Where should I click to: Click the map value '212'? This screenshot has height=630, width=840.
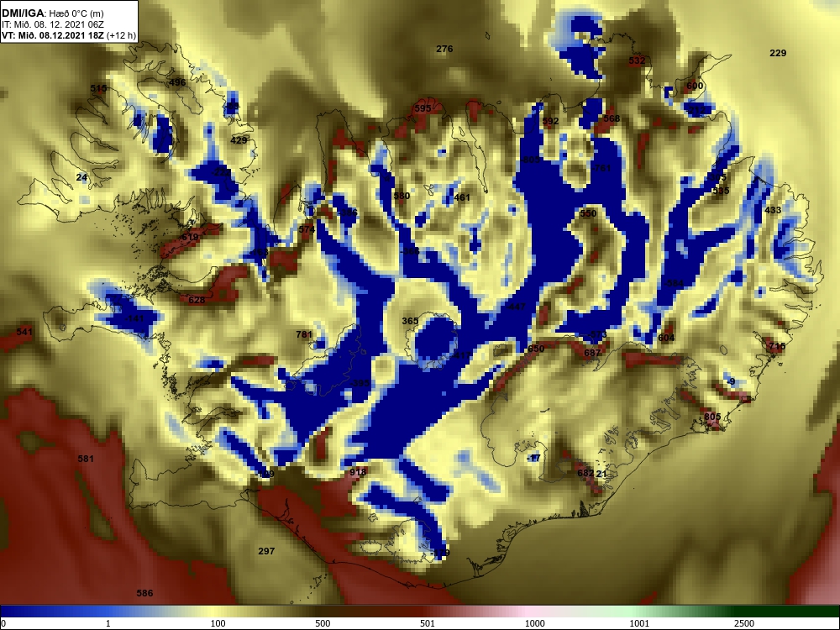click(696, 110)
